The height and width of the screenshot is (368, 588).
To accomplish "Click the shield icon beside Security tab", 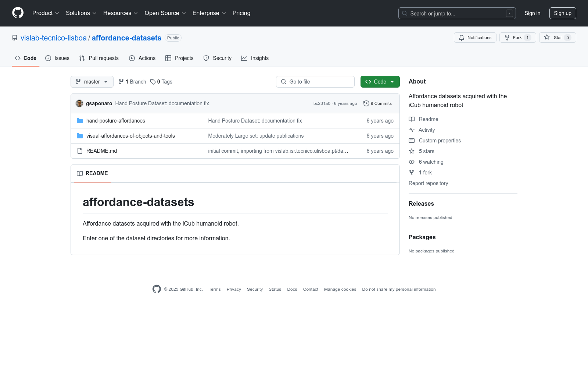I will 206,58.
